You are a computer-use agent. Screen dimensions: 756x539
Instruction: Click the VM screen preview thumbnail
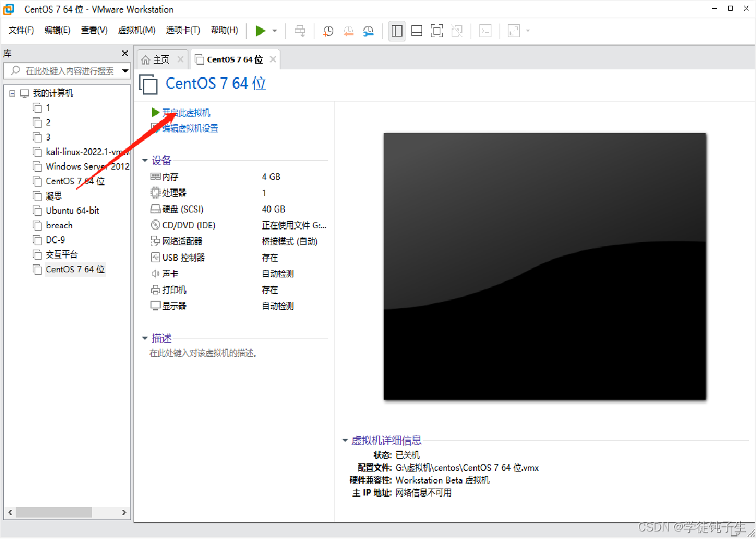click(544, 266)
